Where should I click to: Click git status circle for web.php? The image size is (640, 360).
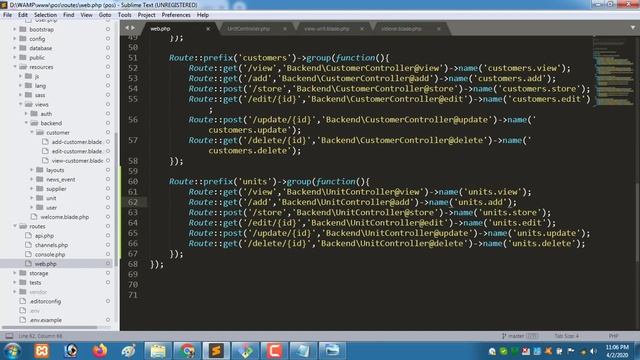(x=108, y=264)
